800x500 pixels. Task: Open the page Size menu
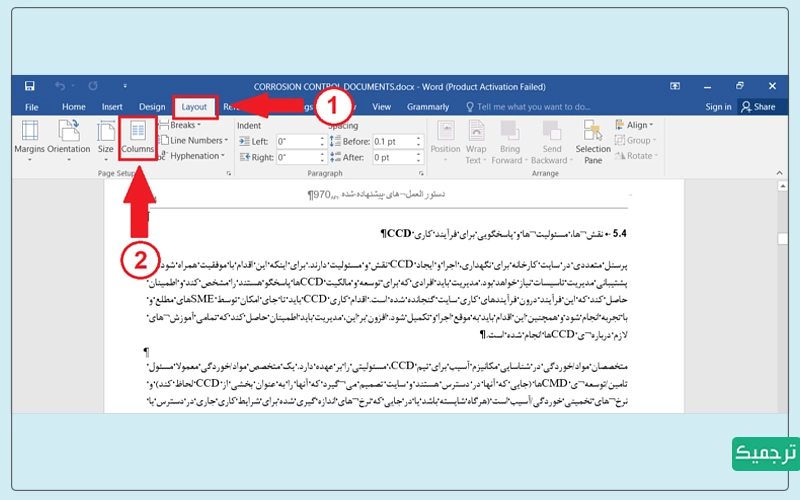point(106,140)
